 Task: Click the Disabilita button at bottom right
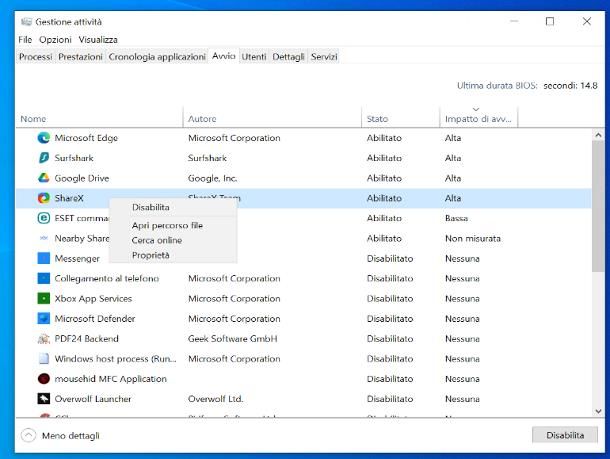click(x=565, y=435)
